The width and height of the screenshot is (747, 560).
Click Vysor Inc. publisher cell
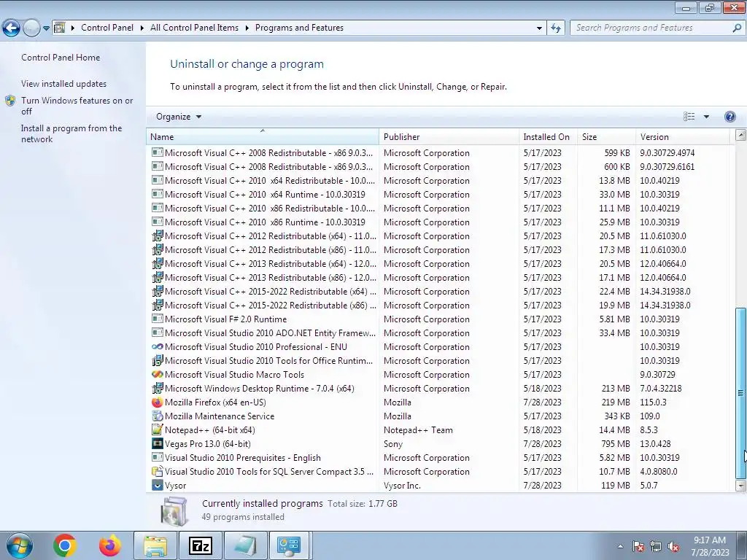click(x=402, y=486)
